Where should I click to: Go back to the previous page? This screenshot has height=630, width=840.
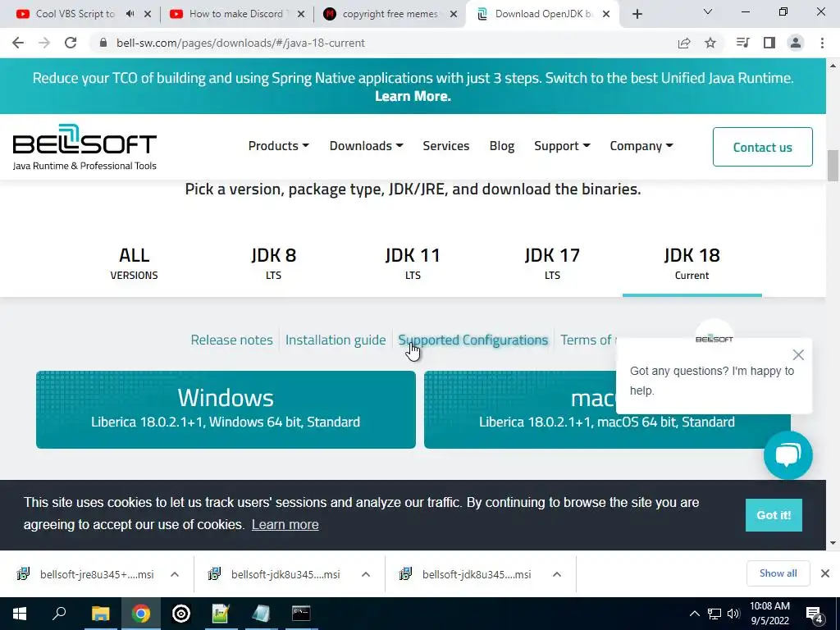coord(18,43)
